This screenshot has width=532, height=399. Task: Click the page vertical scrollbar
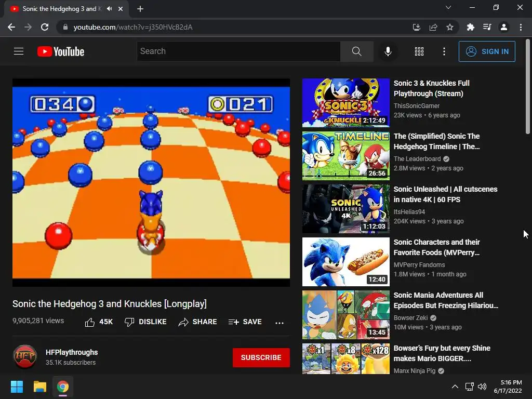click(x=528, y=87)
